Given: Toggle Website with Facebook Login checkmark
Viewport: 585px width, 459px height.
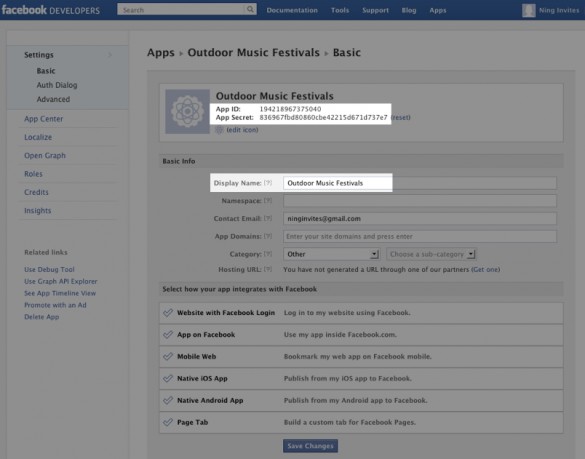Looking at the screenshot, I should [x=168, y=312].
